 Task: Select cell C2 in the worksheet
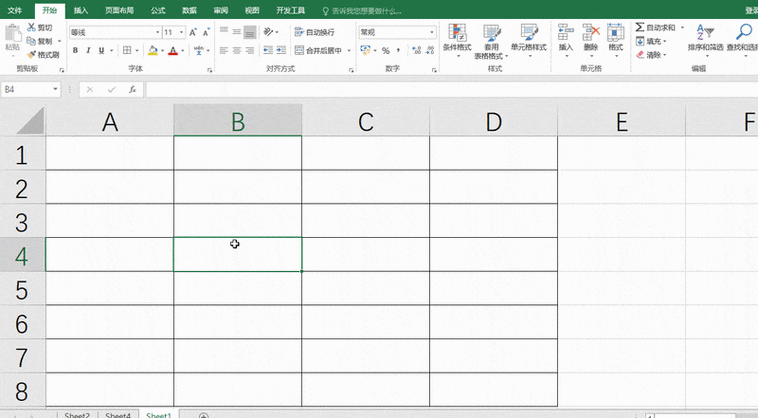(365, 187)
